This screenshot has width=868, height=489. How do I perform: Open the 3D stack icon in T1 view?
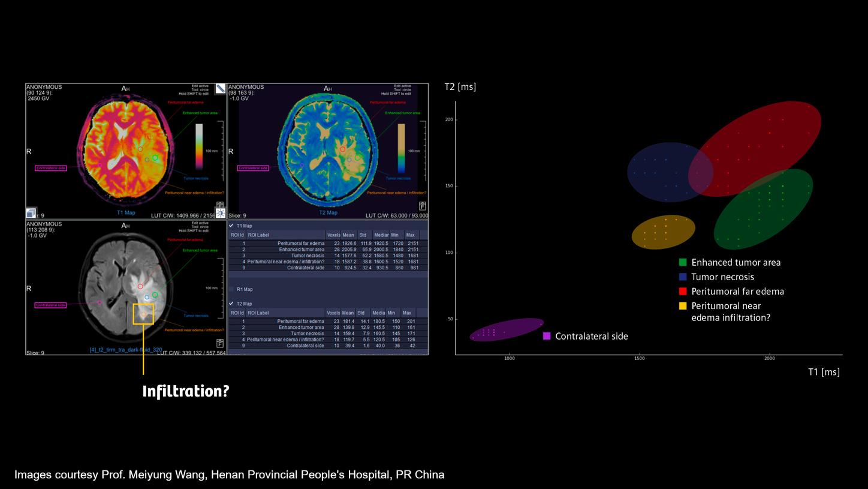[x=31, y=213]
